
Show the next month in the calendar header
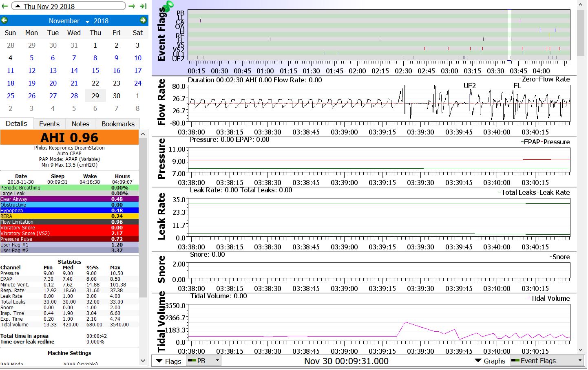coord(143,20)
